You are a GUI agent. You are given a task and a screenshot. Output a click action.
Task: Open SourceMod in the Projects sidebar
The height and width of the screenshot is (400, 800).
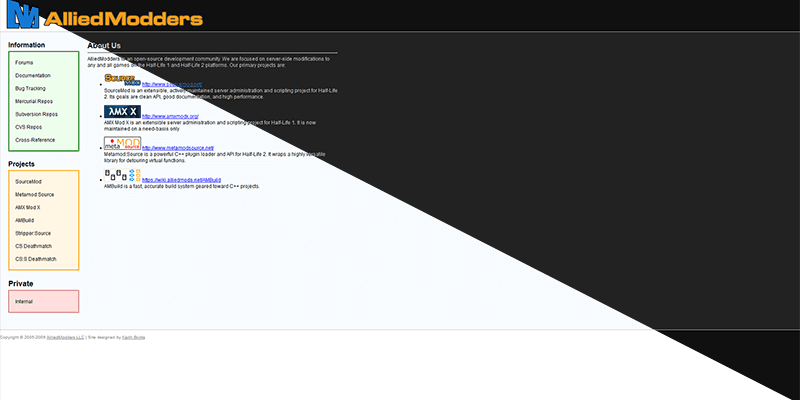point(28,182)
